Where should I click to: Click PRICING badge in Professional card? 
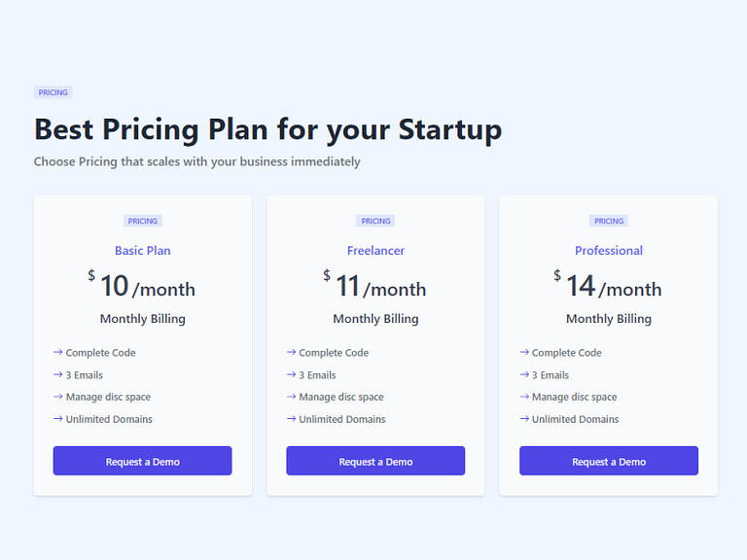[x=608, y=221]
